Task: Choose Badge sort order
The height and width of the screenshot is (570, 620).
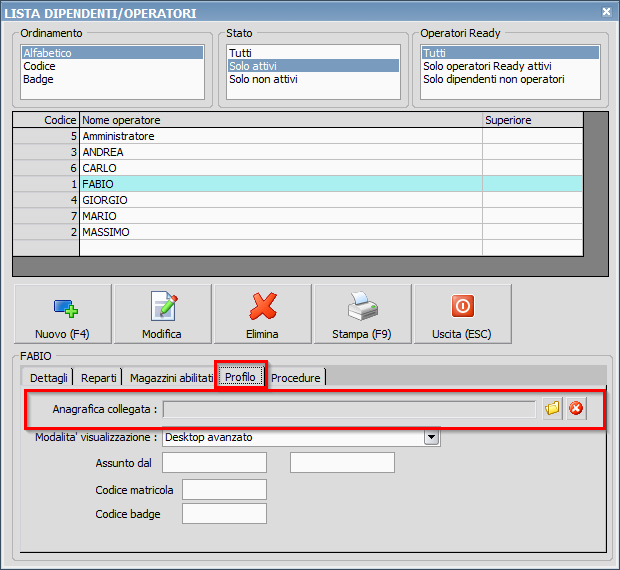Action: pos(112,79)
